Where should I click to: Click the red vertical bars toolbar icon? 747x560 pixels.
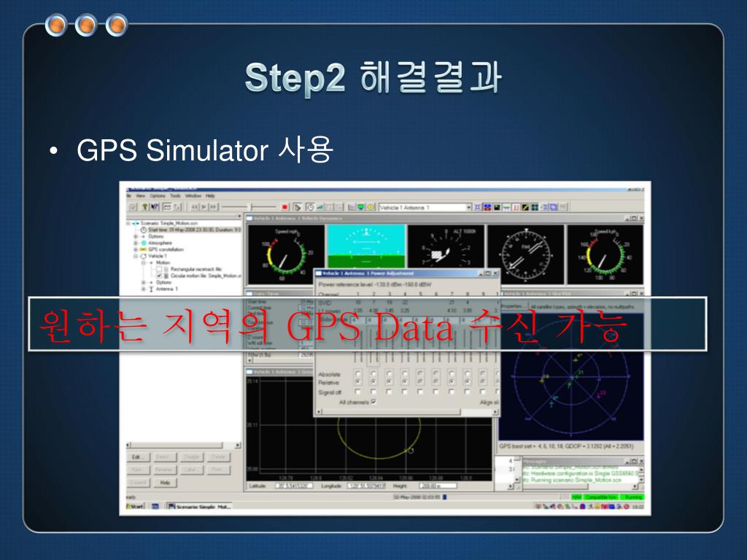(516, 207)
